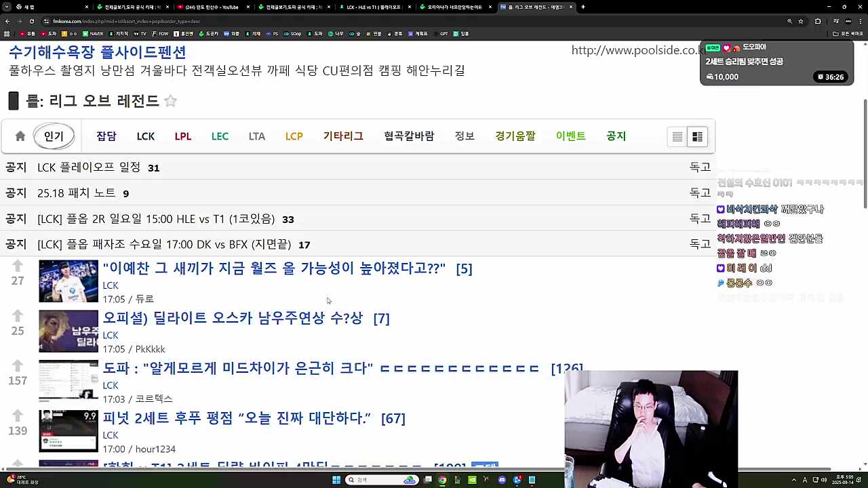Open notice 25.18 패치 노트
Viewport: 868px width, 488px height.
(x=77, y=193)
